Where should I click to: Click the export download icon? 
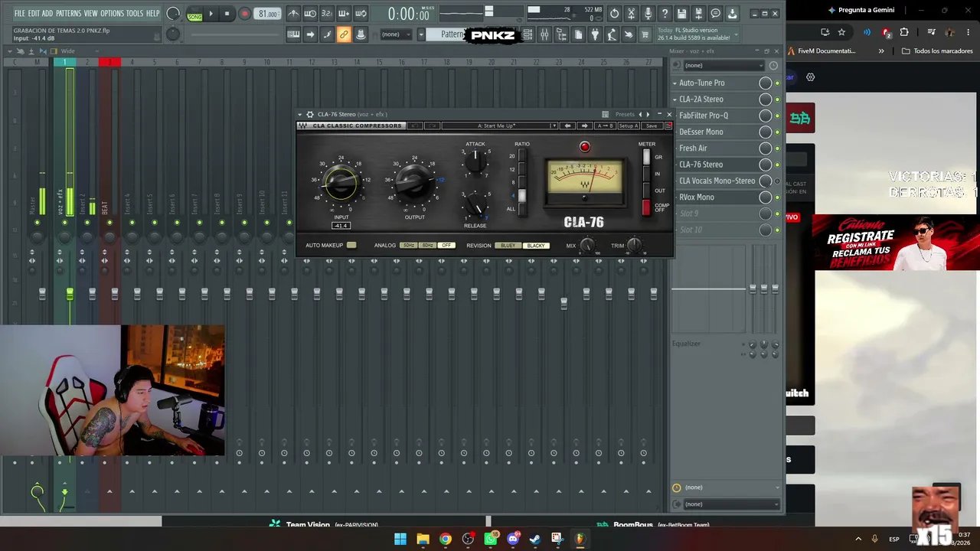[x=732, y=14]
